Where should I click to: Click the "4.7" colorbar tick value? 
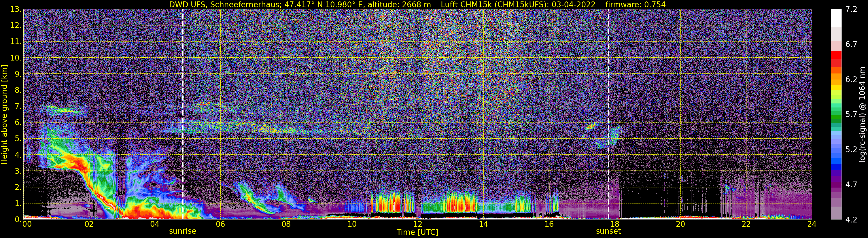click(852, 185)
